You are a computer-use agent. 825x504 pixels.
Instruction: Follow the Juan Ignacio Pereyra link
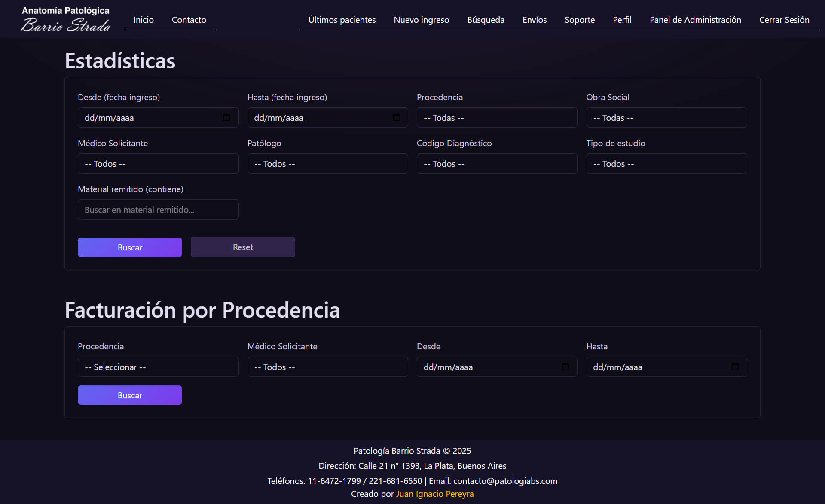[x=434, y=494]
